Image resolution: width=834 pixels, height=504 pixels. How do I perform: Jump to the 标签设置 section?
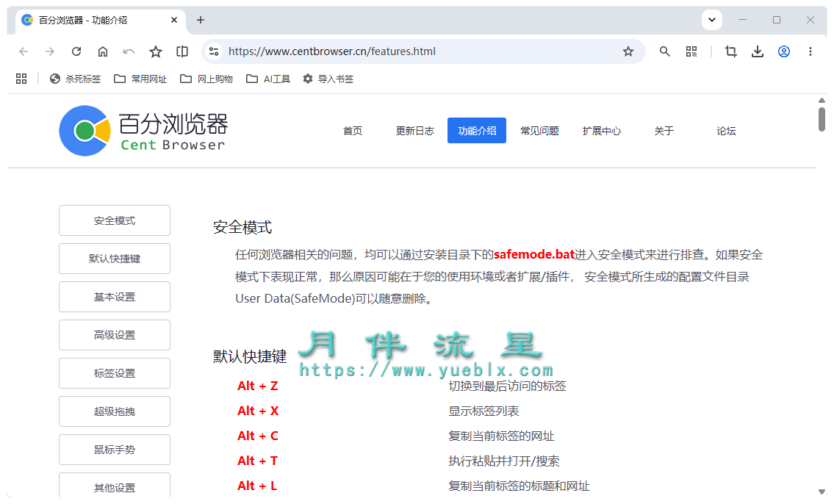pos(115,374)
